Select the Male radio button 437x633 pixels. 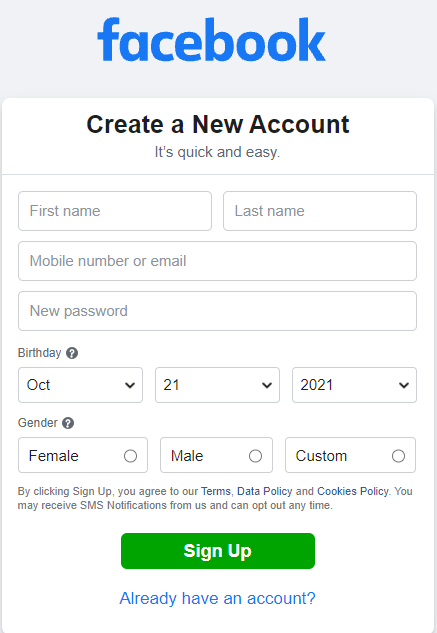(x=255, y=456)
